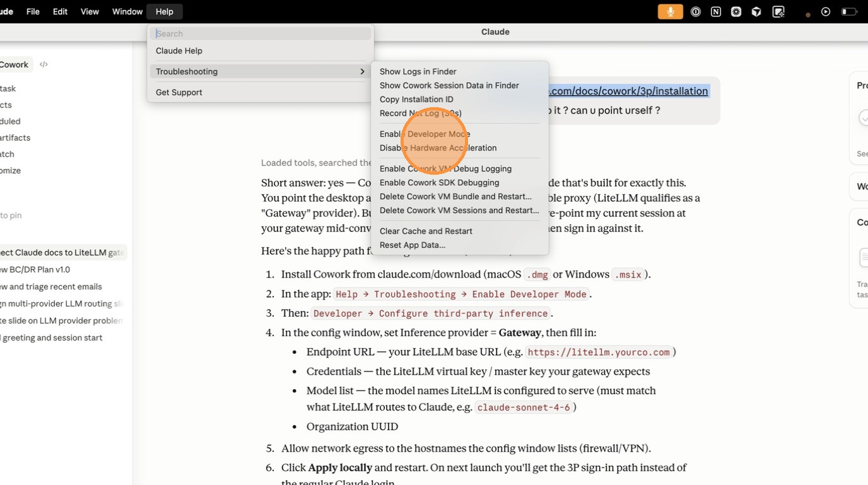Image resolution: width=868 pixels, height=485 pixels.
Task: Expand the Troubleshooting submenu arrow
Action: 362,71
